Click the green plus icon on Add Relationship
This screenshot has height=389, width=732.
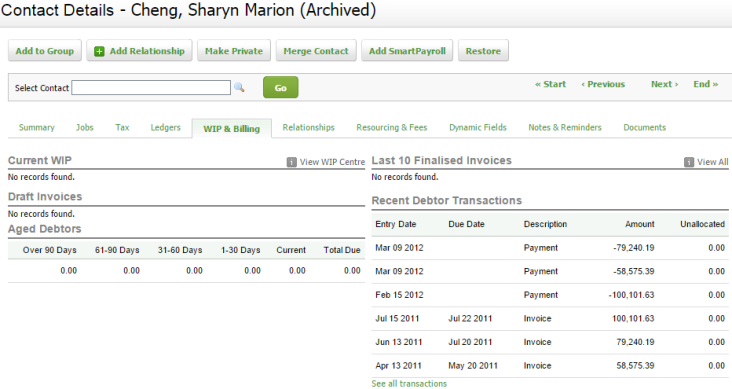(x=99, y=51)
